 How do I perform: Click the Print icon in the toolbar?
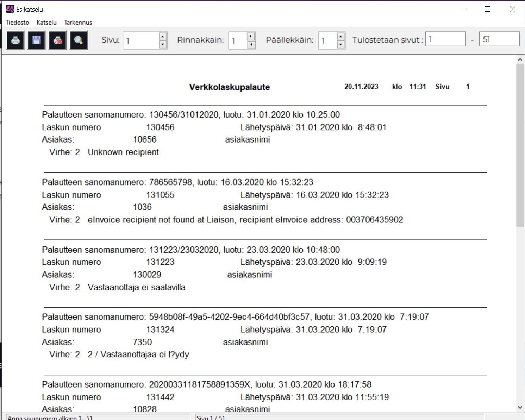tap(15, 40)
